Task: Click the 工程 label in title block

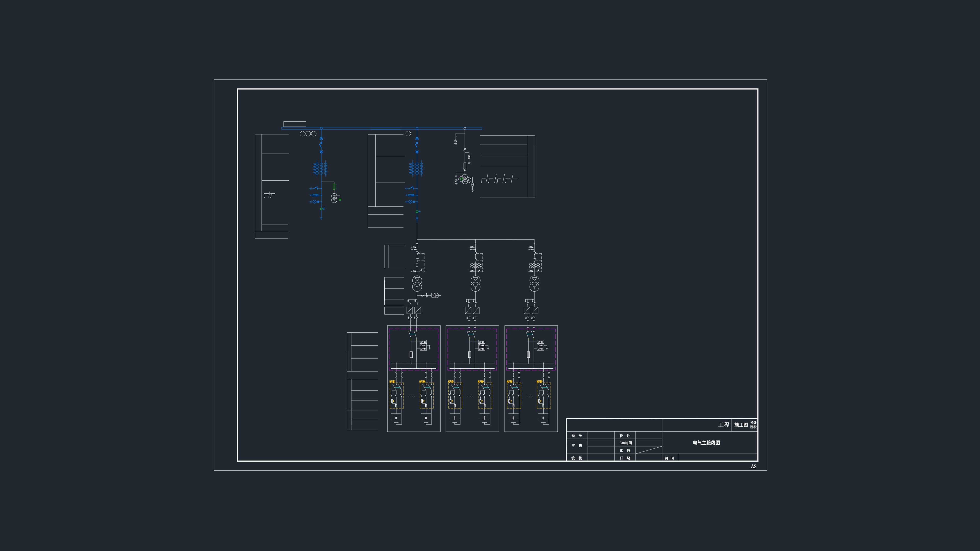Action: click(x=724, y=425)
